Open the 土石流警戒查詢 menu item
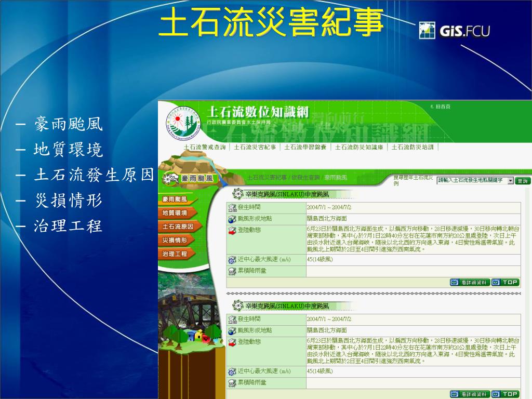The width and height of the screenshot is (532, 399). [x=205, y=147]
